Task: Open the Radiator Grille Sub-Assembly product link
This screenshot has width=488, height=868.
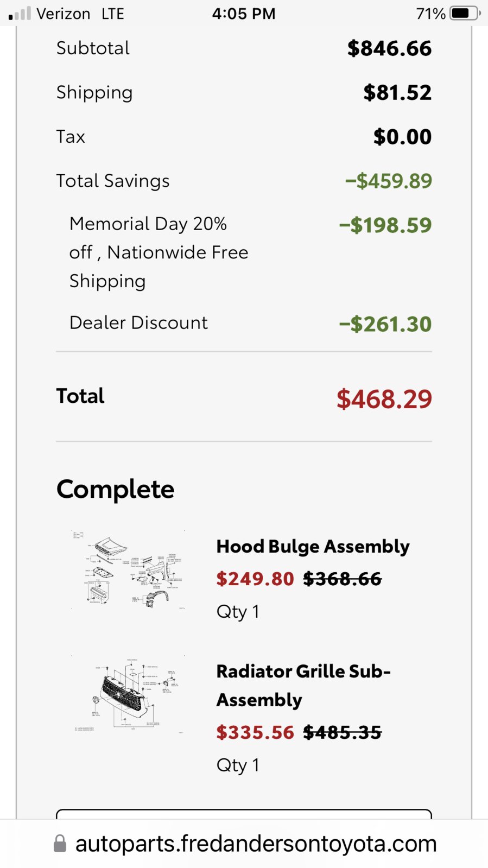Action: [x=303, y=686]
